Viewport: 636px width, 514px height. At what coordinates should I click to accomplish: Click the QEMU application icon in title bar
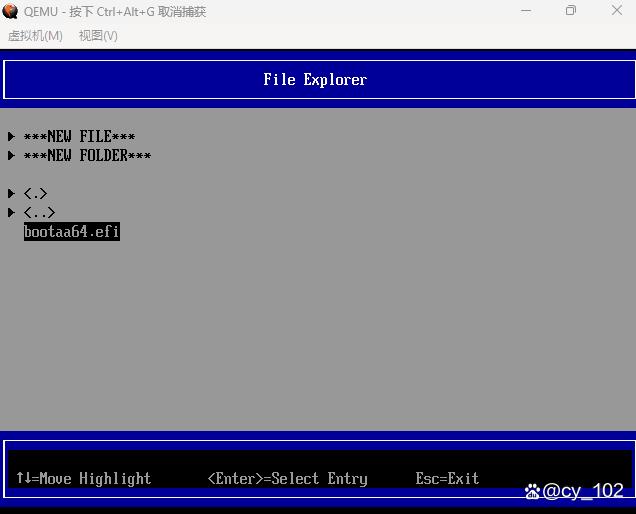click(10, 11)
